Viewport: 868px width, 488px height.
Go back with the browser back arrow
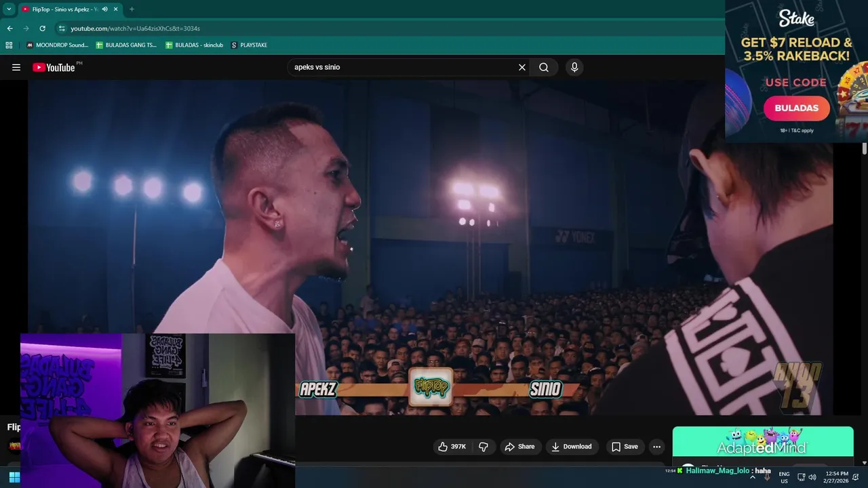(x=9, y=28)
